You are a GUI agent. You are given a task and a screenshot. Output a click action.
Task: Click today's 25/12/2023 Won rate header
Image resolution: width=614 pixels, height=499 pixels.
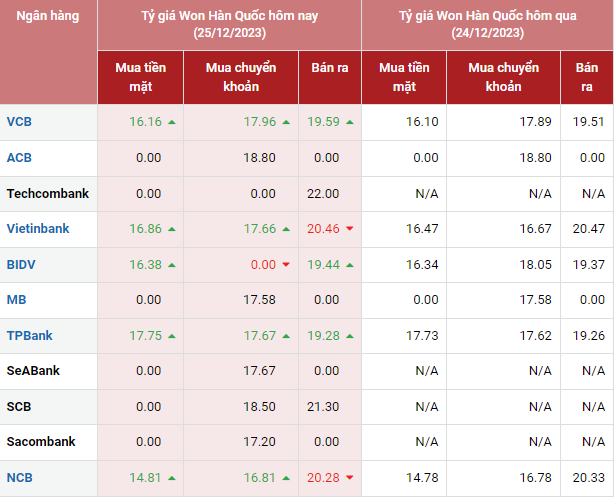tap(229, 25)
